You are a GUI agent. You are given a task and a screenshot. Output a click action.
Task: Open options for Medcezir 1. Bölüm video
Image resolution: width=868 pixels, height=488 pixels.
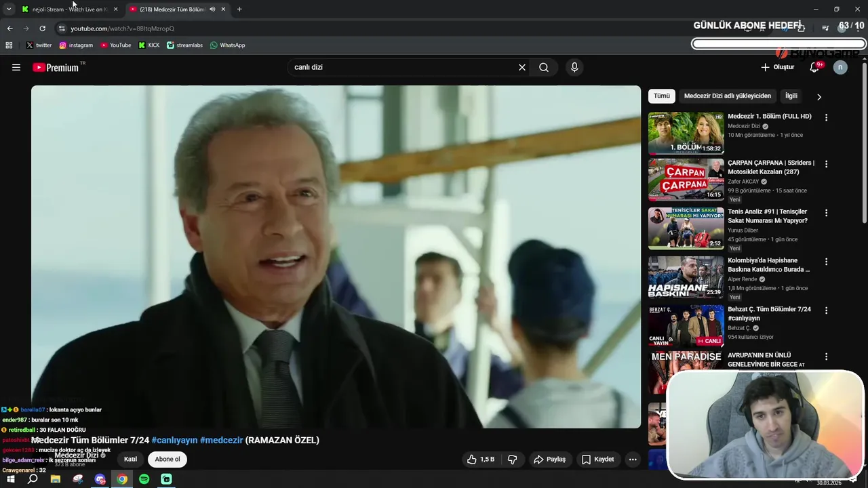[x=826, y=117]
